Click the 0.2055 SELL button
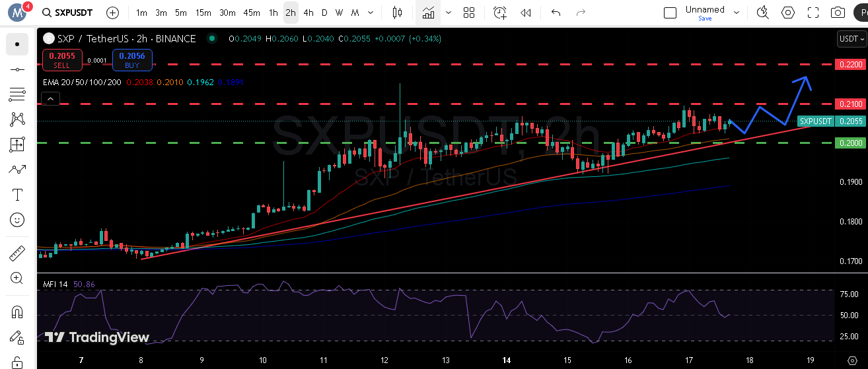868x369 pixels. pos(63,60)
